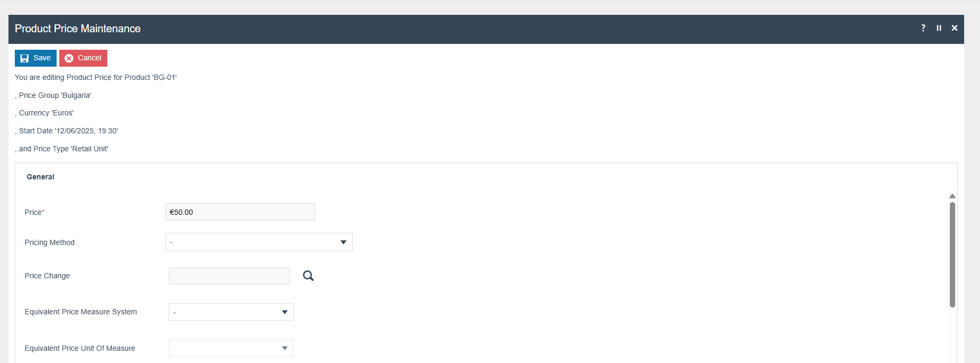The width and height of the screenshot is (980, 363).
Task: Click the Price Change label
Action: tap(47, 276)
